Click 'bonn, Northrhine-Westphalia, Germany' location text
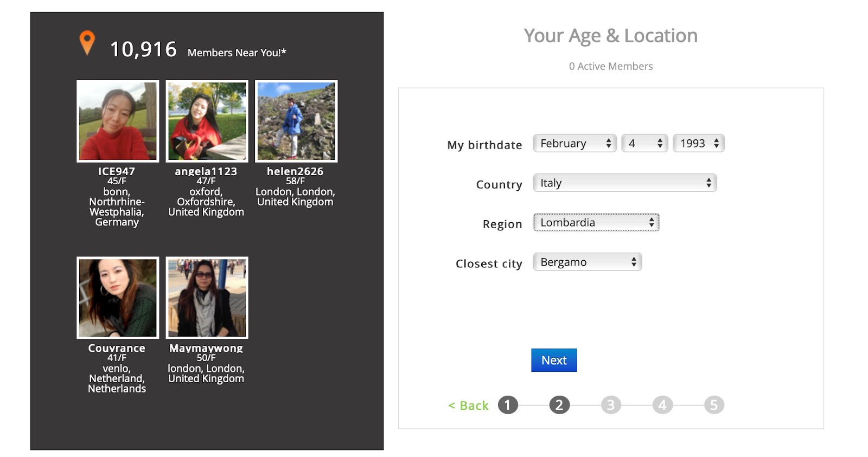Screen dimensions: 868x457 [x=117, y=207]
